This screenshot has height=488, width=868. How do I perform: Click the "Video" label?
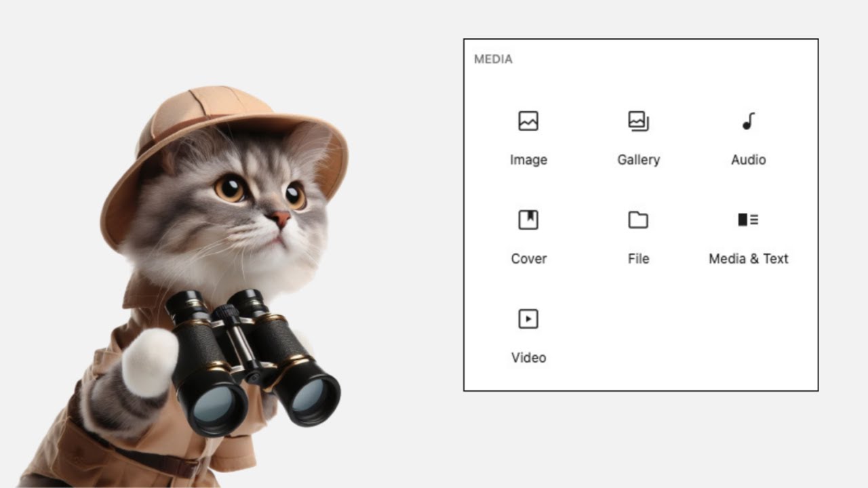point(529,358)
